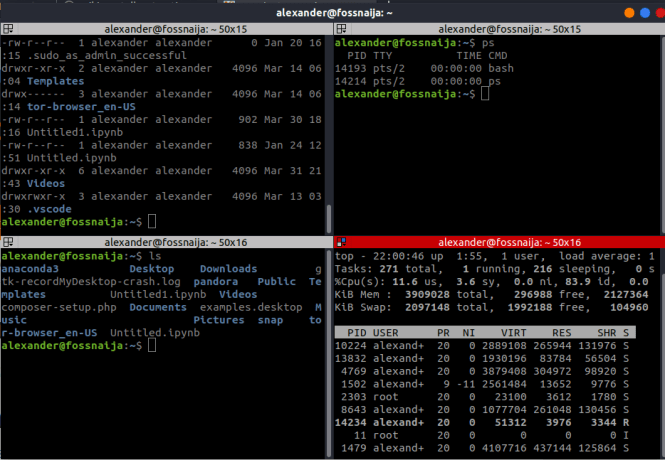Click the scrollbar of the ls -l listing pane
This screenshot has width=665, height=460.
click(329, 219)
